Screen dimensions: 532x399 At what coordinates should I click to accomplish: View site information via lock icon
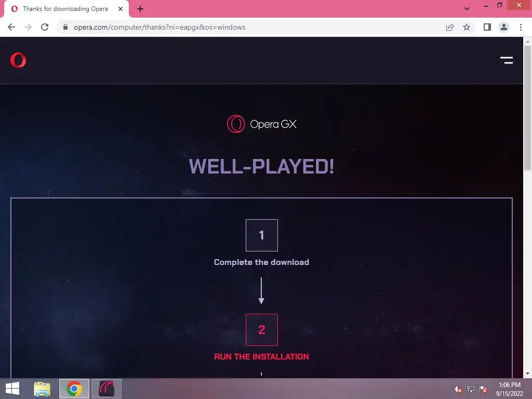65,27
